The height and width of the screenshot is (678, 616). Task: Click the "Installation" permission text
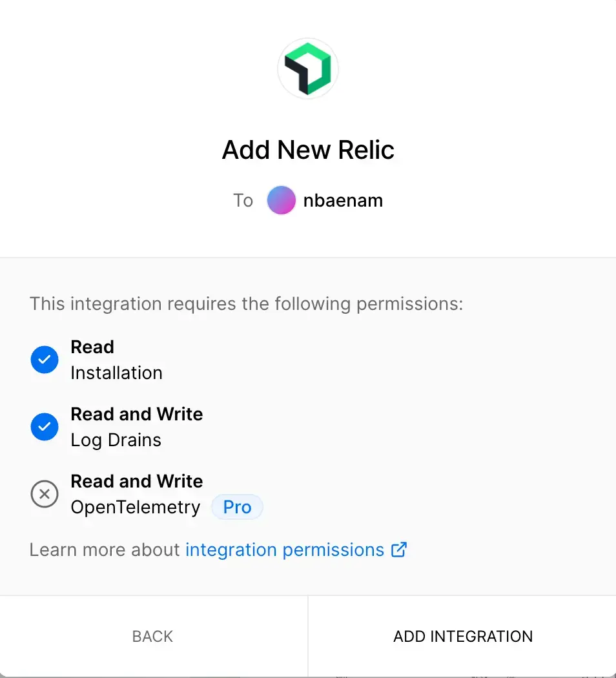click(x=116, y=373)
